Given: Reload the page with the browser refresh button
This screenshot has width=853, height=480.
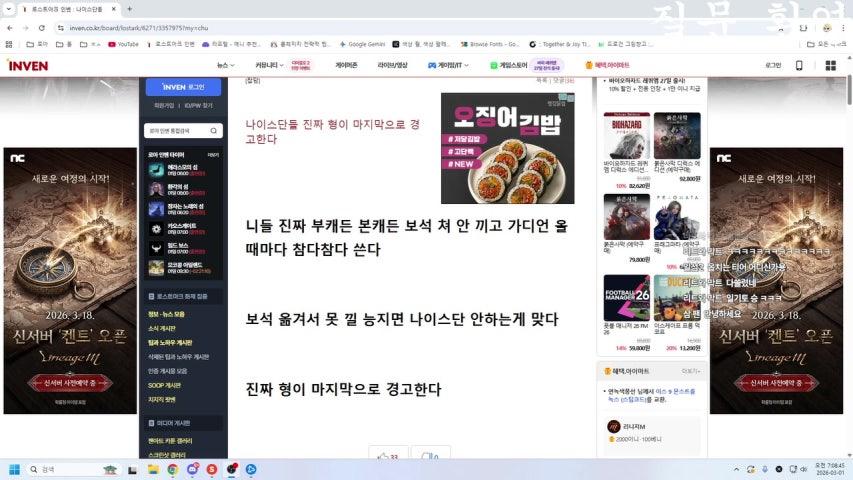Looking at the screenshot, I should click(x=42, y=27).
